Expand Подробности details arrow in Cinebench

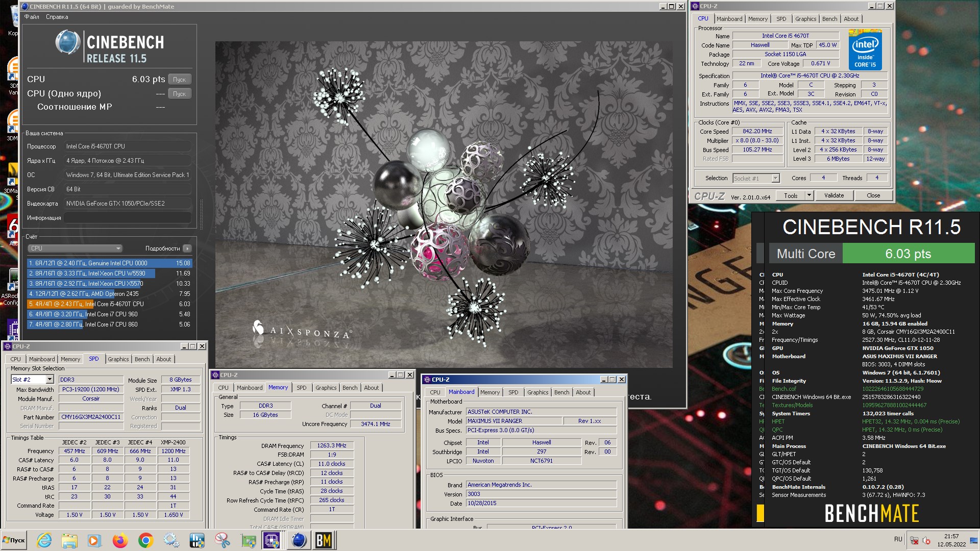187,248
